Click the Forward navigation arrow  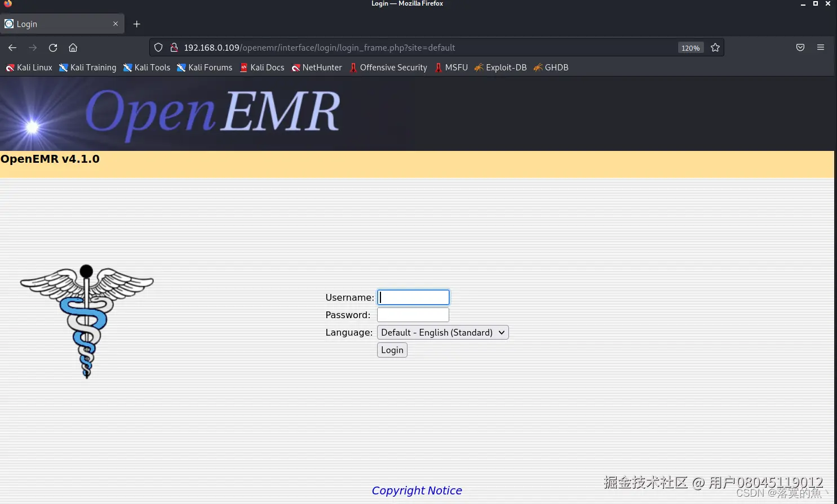(x=32, y=47)
